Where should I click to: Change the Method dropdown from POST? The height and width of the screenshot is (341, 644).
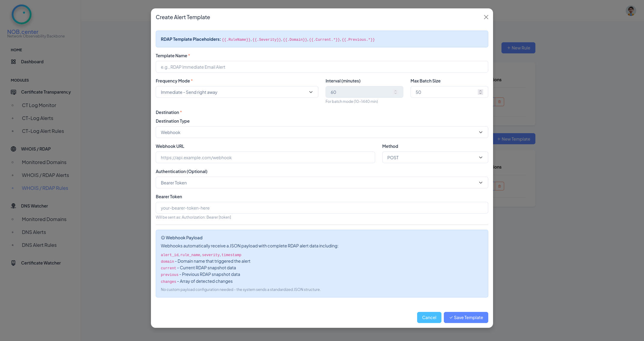435,157
